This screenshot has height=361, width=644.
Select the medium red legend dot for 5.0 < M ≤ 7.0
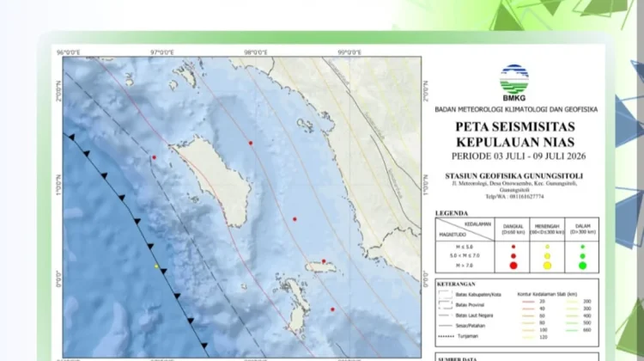click(513, 256)
